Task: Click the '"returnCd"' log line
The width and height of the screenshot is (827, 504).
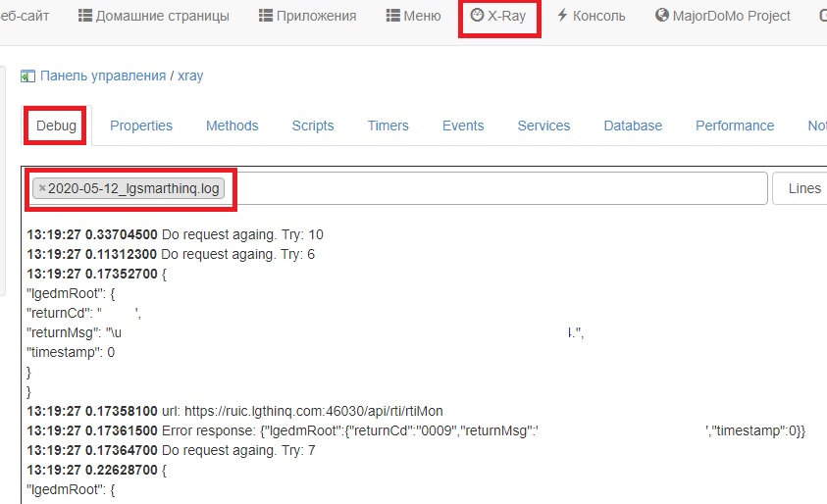Action: click(x=83, y=313)
